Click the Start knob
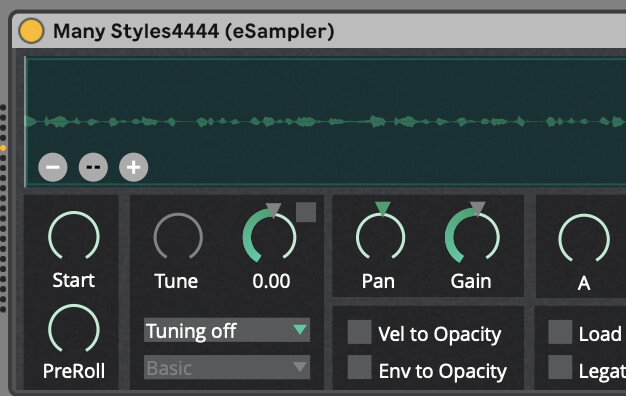 (x=73, y=236)
